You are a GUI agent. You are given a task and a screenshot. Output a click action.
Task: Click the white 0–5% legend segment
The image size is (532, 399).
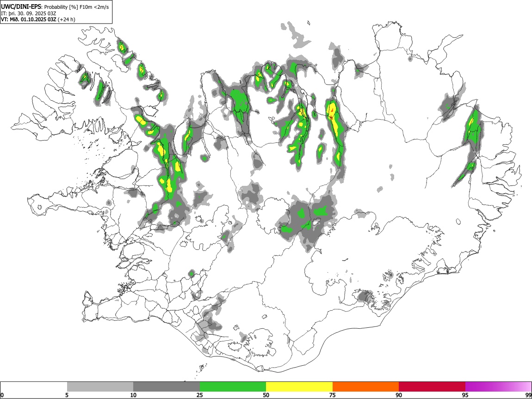tap(34, 387)
